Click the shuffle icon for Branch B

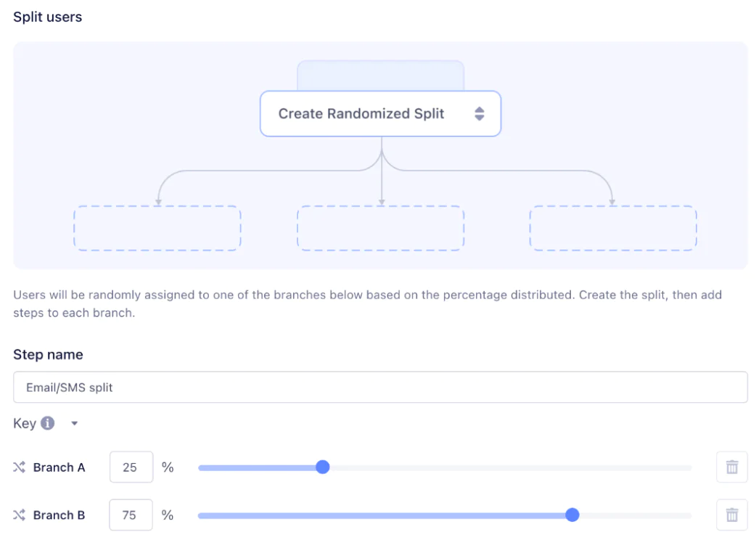tap(20, 515)
